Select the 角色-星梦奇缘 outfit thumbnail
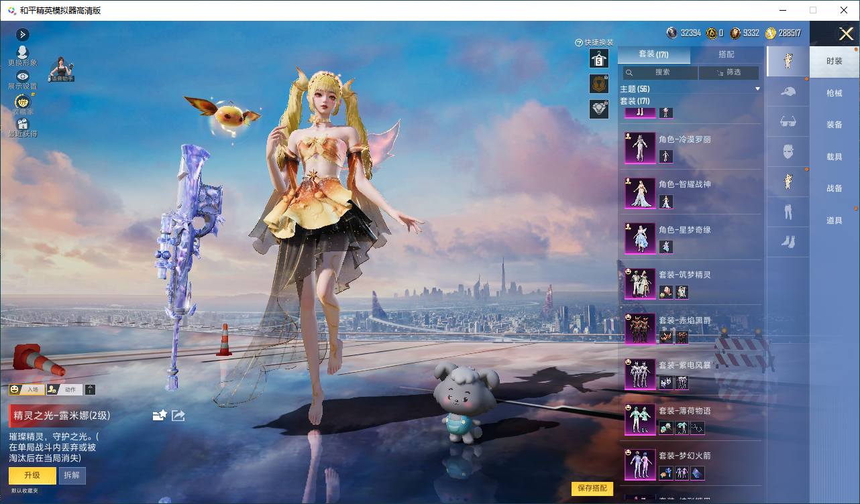The image size is (860, 504). point(640,239)
